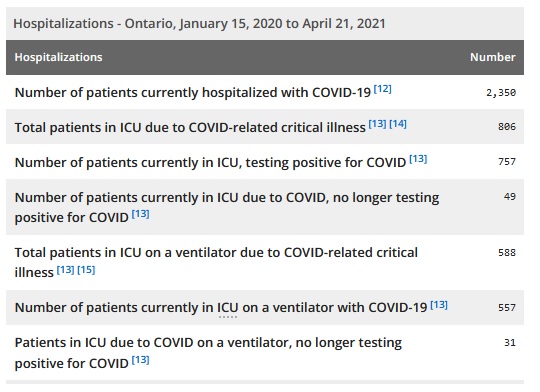Open footnote [15] on ventilator critical illness row
Screen dimensions: 540x392
click(86, 269)
